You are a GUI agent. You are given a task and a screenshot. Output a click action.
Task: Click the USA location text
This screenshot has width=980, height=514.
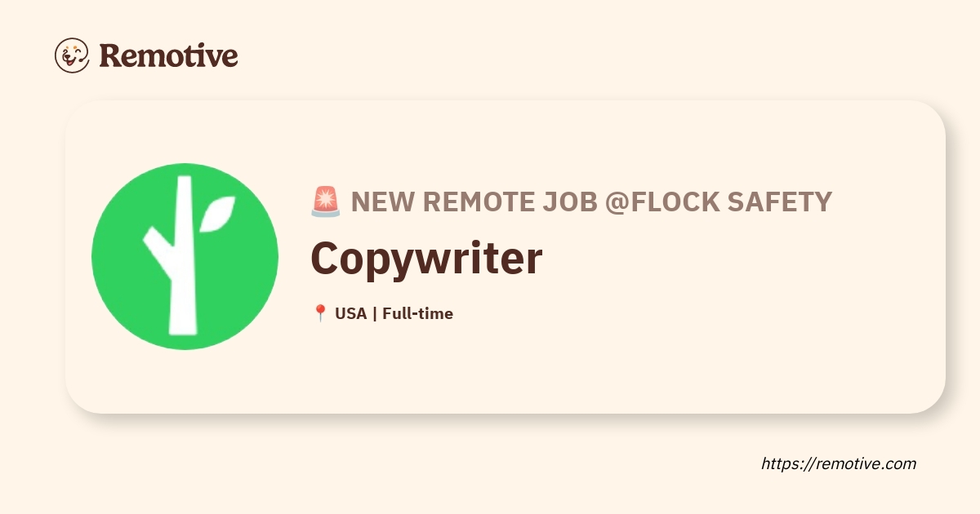pos(350,313)
